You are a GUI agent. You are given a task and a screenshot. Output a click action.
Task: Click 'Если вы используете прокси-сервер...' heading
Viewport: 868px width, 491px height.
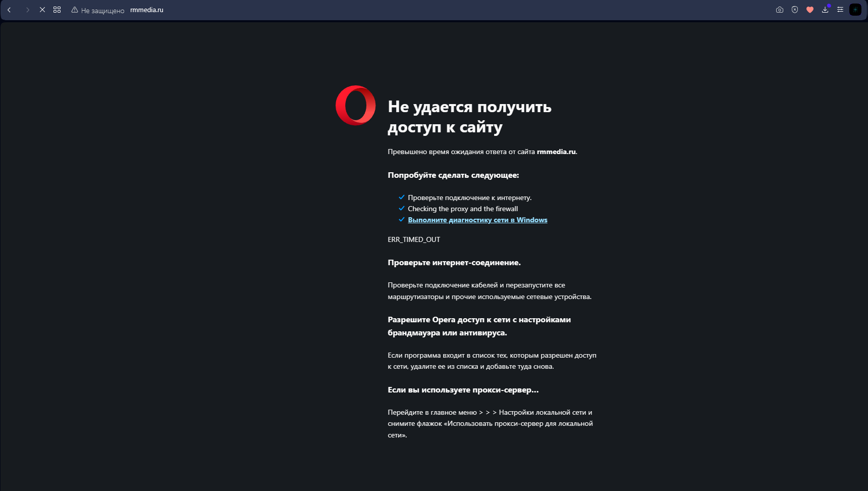[x=463, y=390]
